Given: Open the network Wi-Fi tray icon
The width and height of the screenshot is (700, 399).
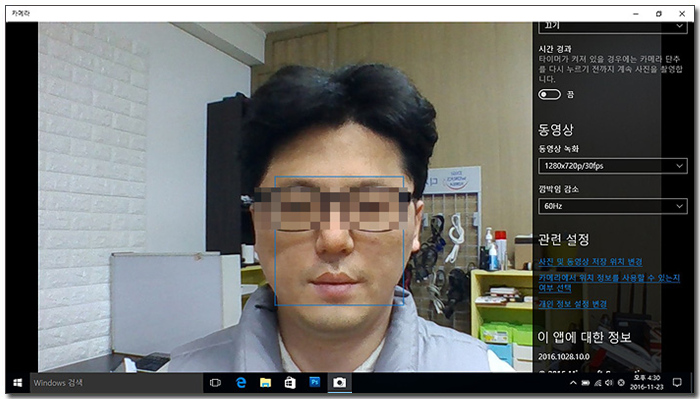Looking at the screenshot, I should tap(597, 383).
